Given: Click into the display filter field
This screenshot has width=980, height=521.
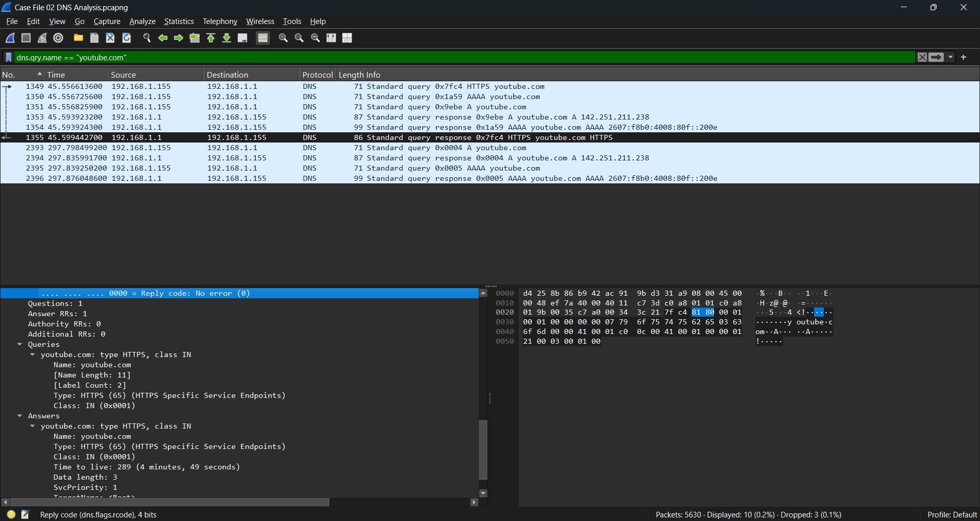Looking at the screenshot, I should coord(464,57).
